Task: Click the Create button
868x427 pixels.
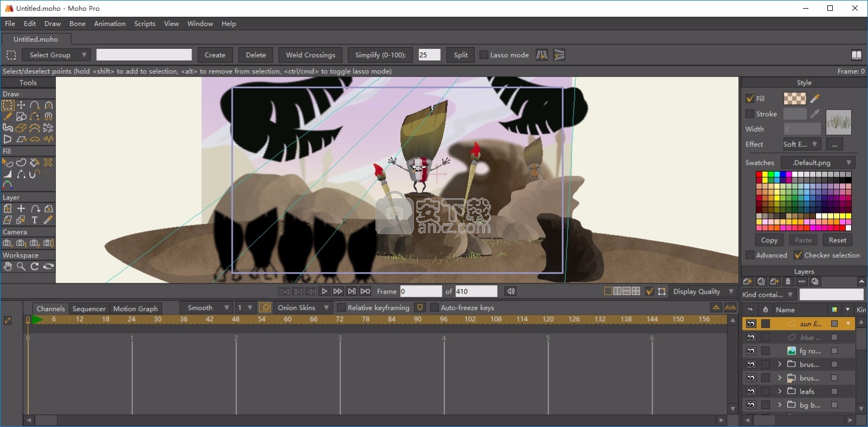Action: (x=215, y=55)
